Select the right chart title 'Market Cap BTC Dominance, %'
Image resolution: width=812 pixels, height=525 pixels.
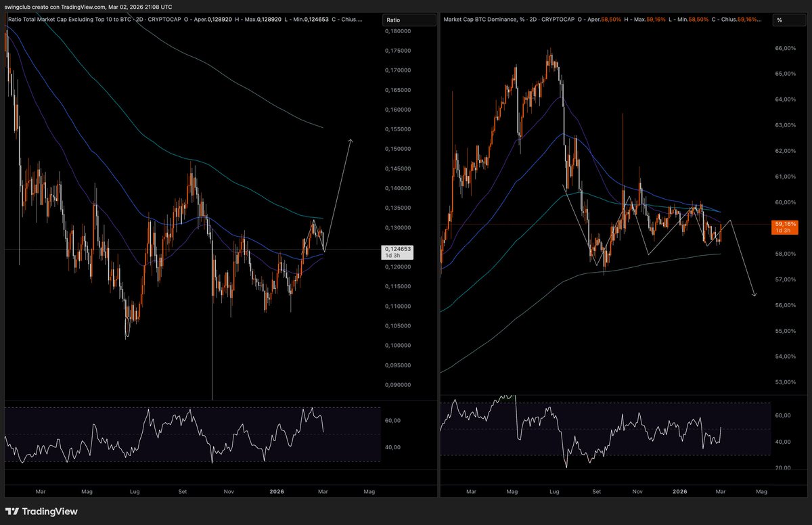coord(486,20)
